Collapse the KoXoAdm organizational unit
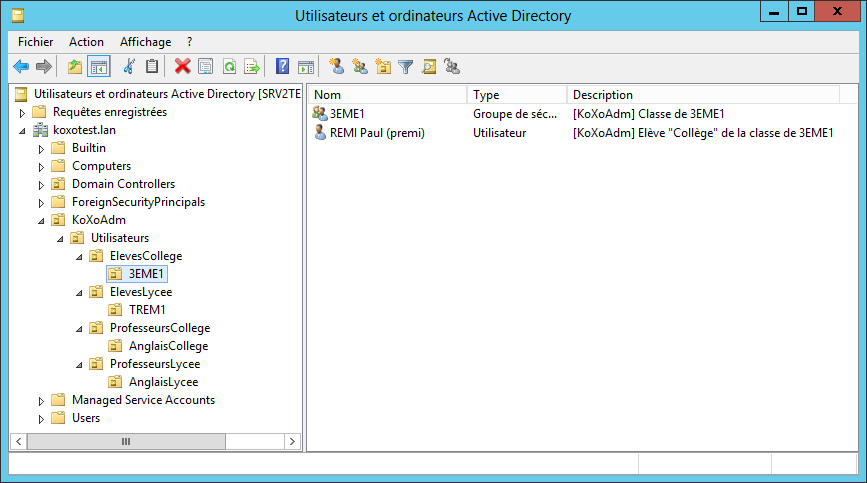The width and height of the screenshot is (867, 483). [x=41, y=220]
